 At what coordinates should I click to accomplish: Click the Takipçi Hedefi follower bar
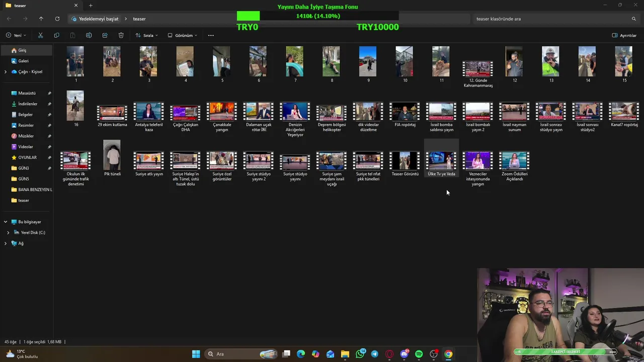[x=566, y=351]
